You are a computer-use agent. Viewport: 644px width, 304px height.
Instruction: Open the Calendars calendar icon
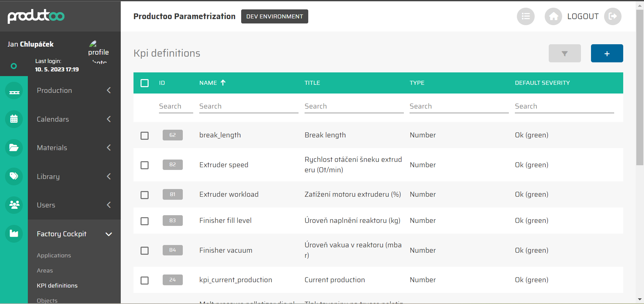pos(14,119)
